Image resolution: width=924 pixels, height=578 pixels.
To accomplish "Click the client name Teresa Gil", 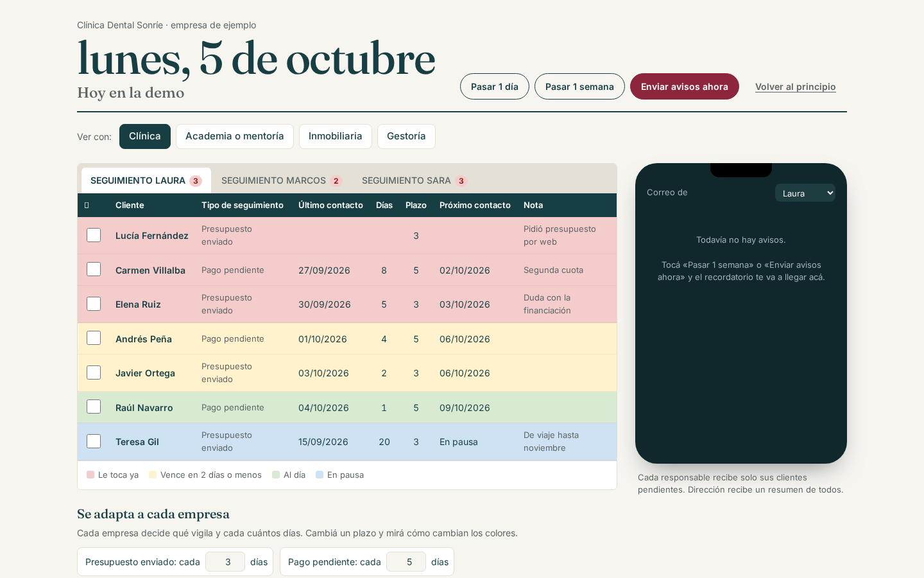I will click(137, 442).
